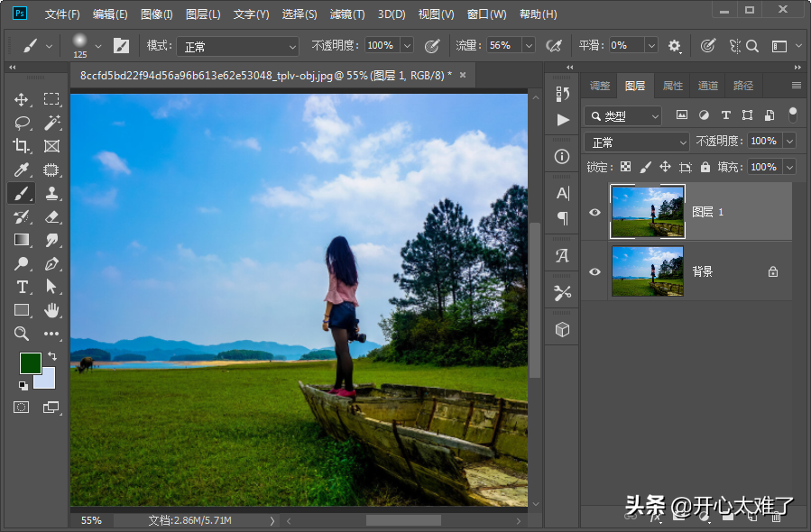Select the 图层 1 layer thumbnail
Image resolution: width=811 pixels, height=532 pixels.
[x=648, y=212]
